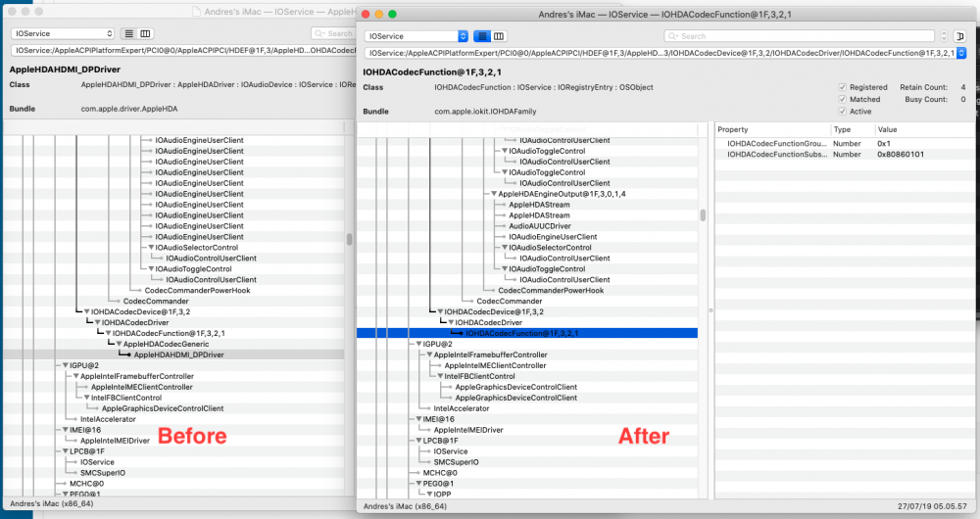Click bundle text com.apple.iokit.IOHDAFamily
The image size is (980, 519).
coord(486,112)
